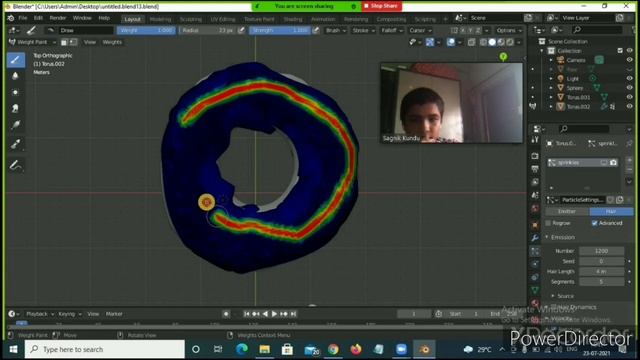
Task: Open the File menu
Action: coord(23,18)
